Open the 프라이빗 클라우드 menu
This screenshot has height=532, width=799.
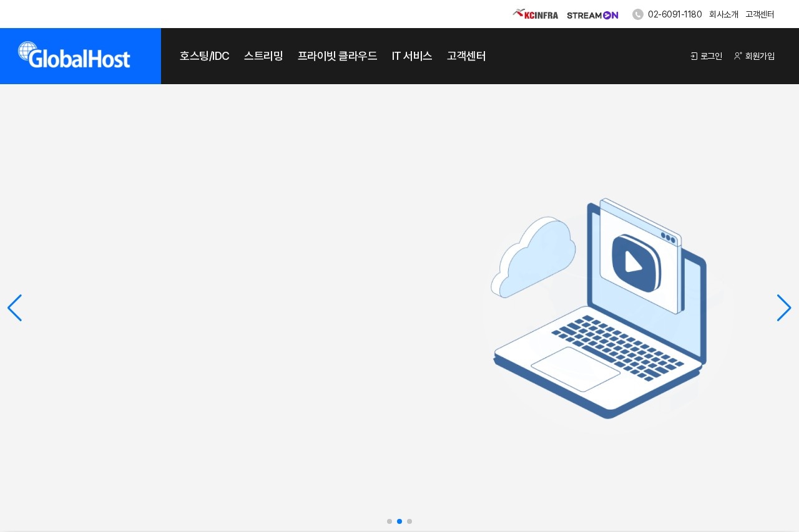click(337, 56)
